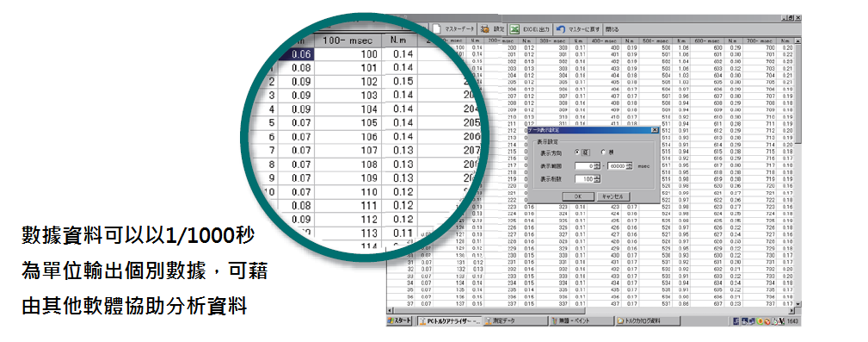Click the horizontal scrollbar left arrow
The image size is (868, 342).
(x=389, y=310)
